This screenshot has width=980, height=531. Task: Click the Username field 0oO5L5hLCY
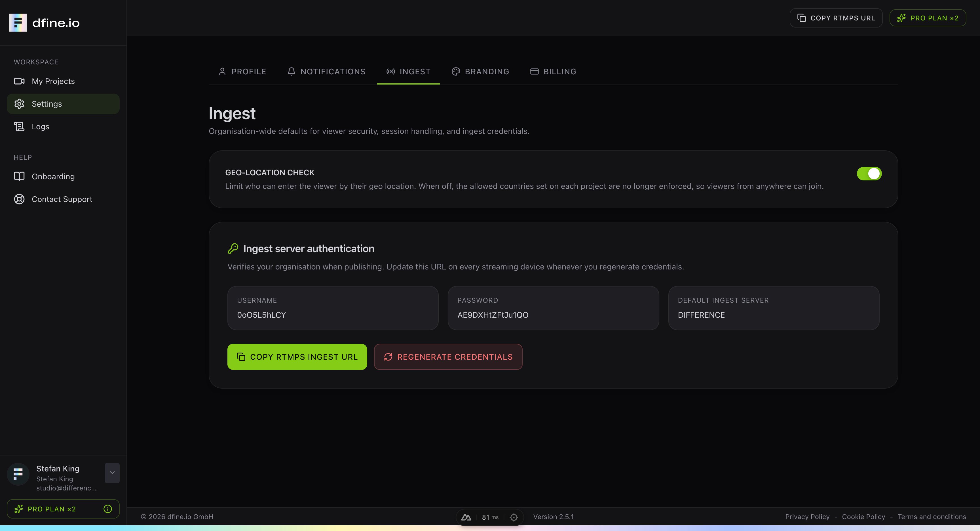pos(333,308)
